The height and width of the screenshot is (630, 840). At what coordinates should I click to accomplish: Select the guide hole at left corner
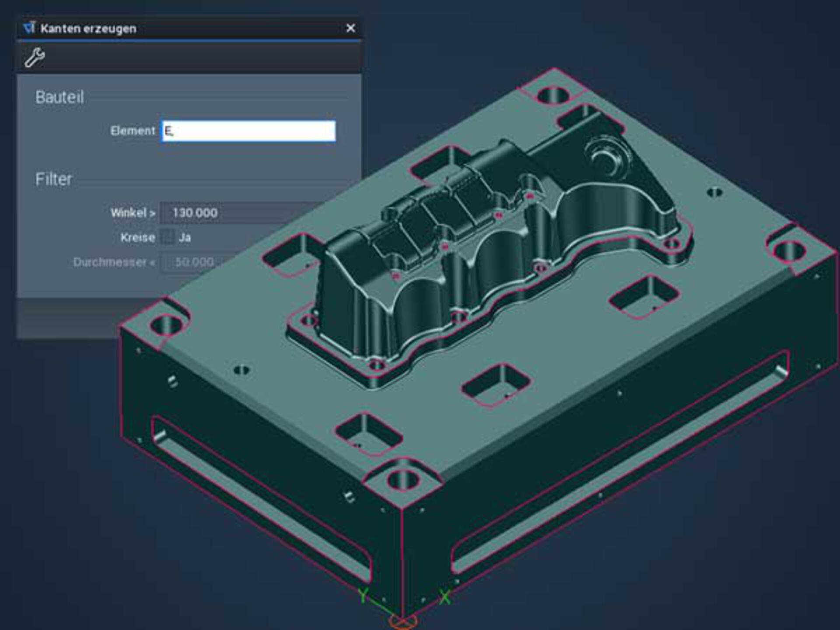point(166,325)
